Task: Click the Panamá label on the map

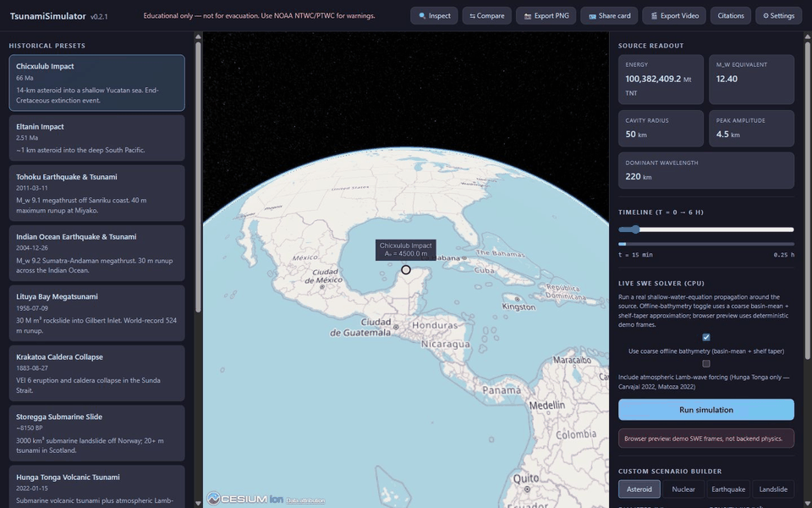Action: tap(502, 390)
